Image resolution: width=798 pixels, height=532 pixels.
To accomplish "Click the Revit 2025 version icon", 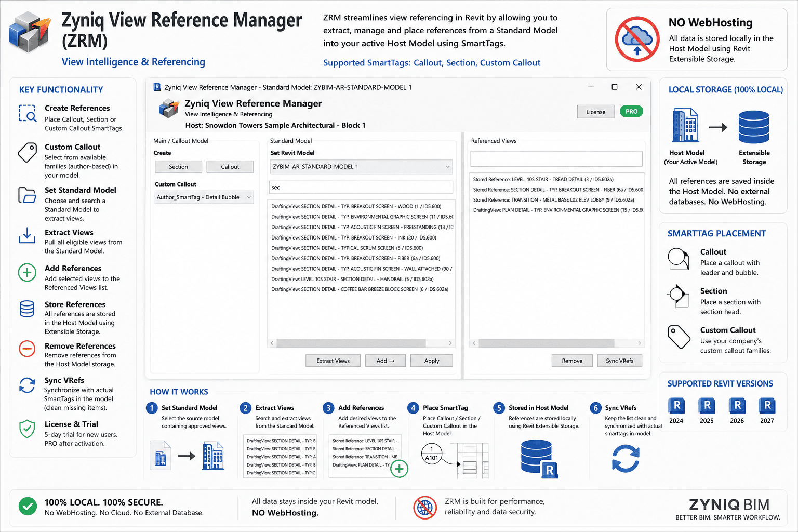I will 707,405.
